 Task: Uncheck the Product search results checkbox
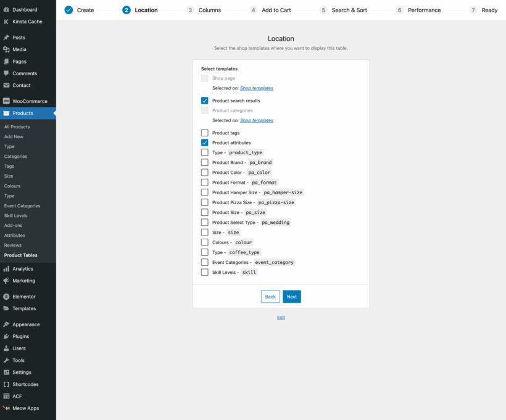click(x=204, y=100)
